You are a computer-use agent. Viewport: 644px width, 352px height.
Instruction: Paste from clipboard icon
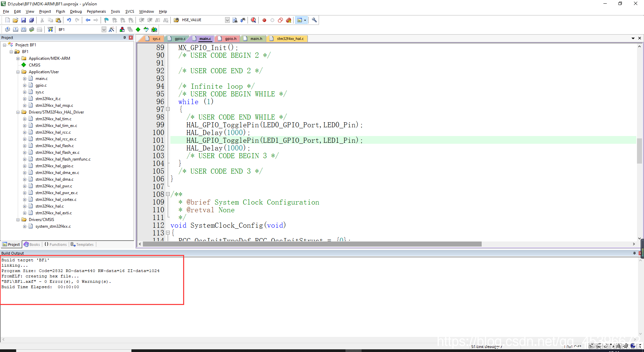point(58,20)
